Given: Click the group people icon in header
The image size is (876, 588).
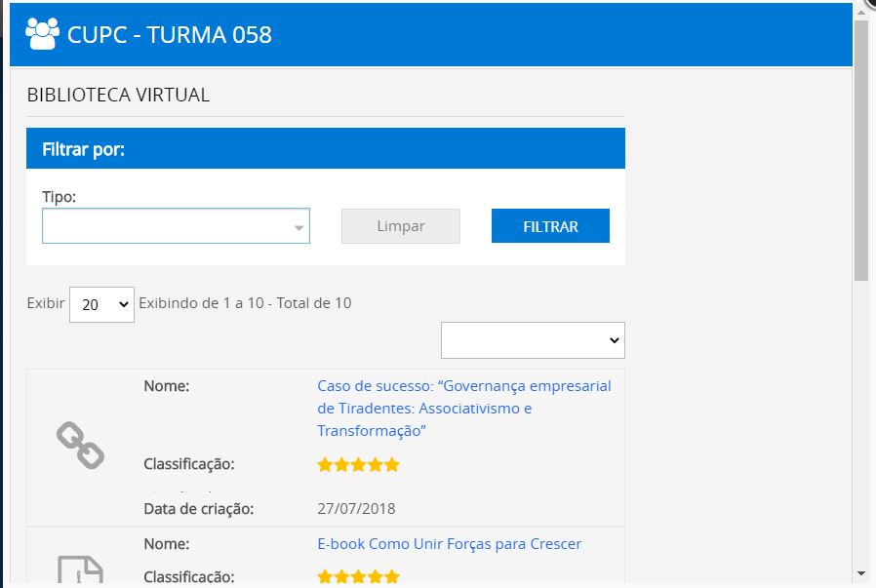Looking at the screenshot, I should pos(42,34).
